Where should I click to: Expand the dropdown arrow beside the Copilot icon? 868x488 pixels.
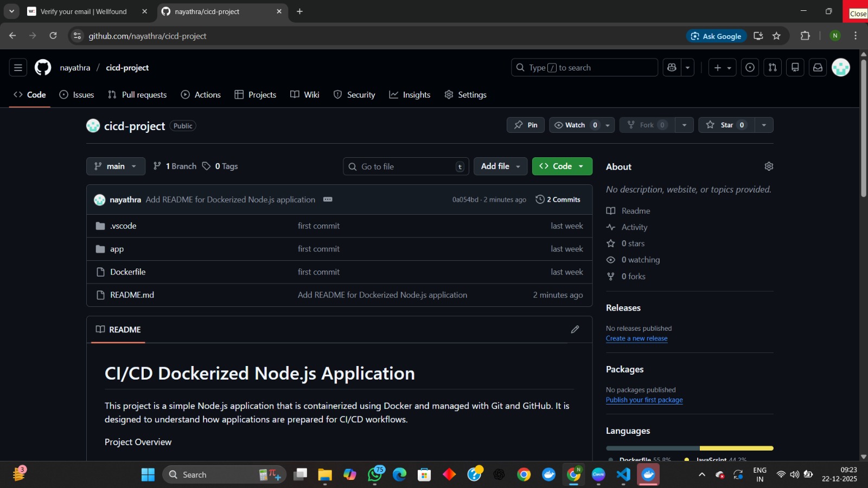click(687, 68)
